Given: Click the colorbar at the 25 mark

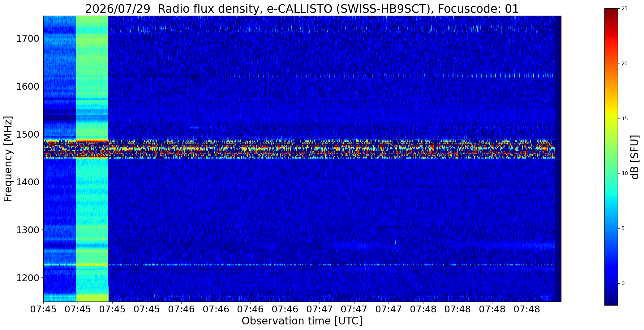Looking at the screenshot, I should coord(611,9).
